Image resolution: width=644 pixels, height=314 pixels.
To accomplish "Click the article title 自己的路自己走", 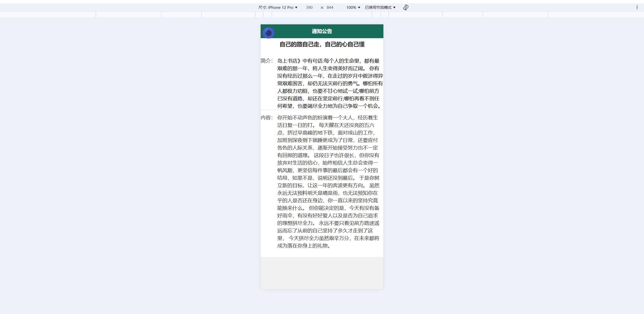I will click(x=322, y=44).
